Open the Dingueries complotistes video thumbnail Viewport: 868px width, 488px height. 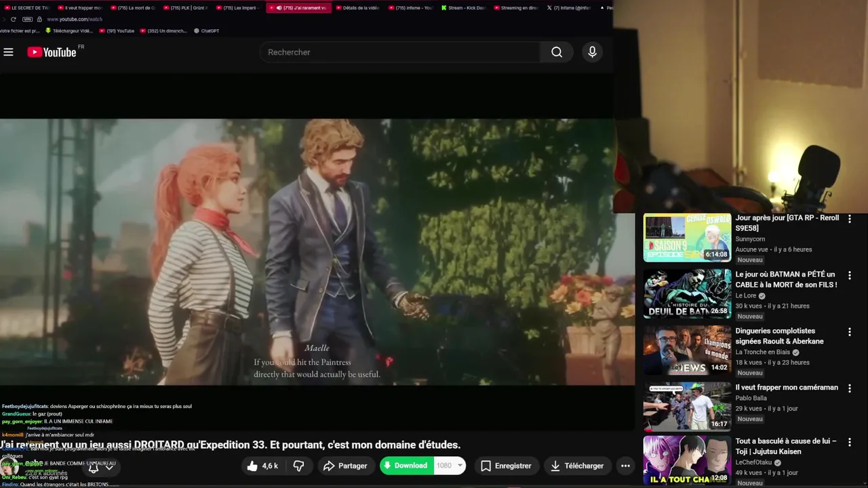[687, 350]
